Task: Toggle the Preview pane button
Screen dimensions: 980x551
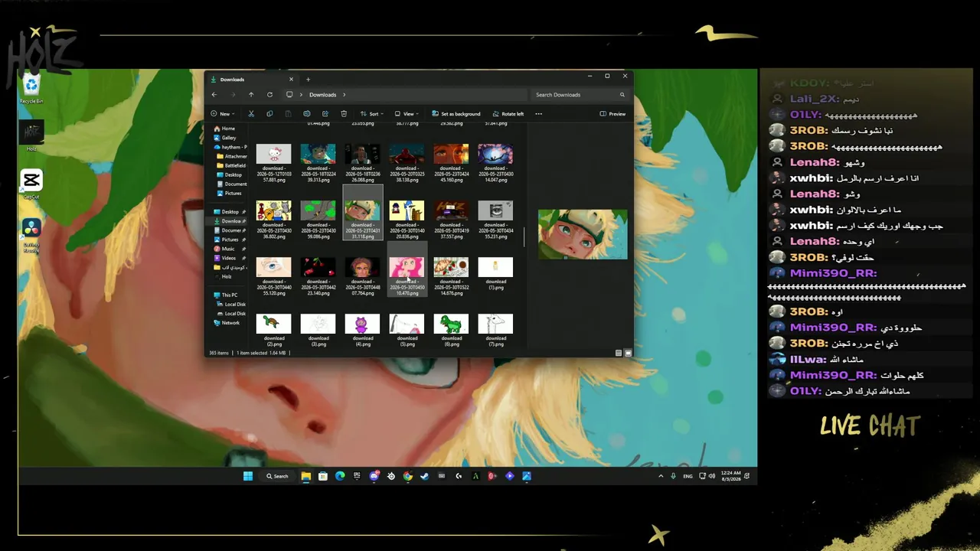Action: 612,114
